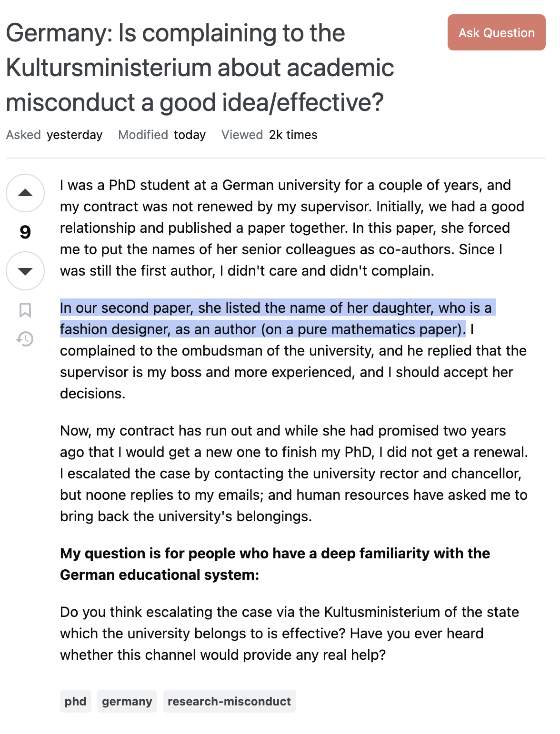The image size is (560, 734).
Task: Upvote the question with the up arrow
Action: (25, 193)
